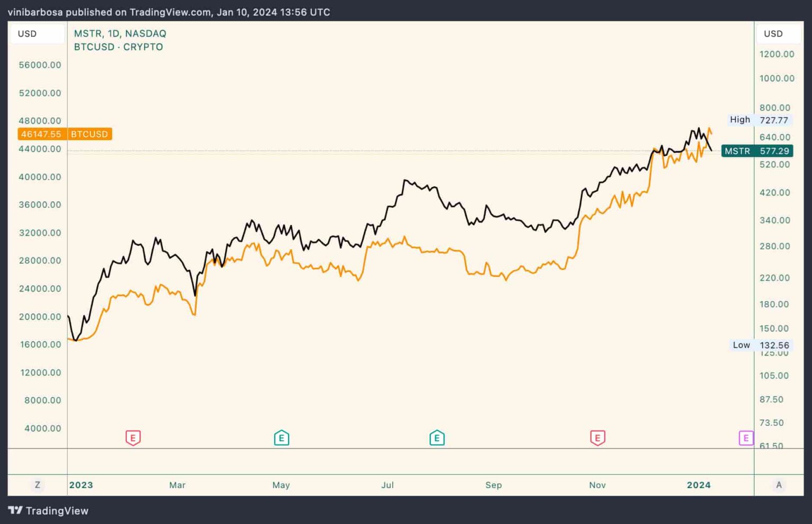
Task: Click the Z timezone button at bottom-left
Action: 37,484
